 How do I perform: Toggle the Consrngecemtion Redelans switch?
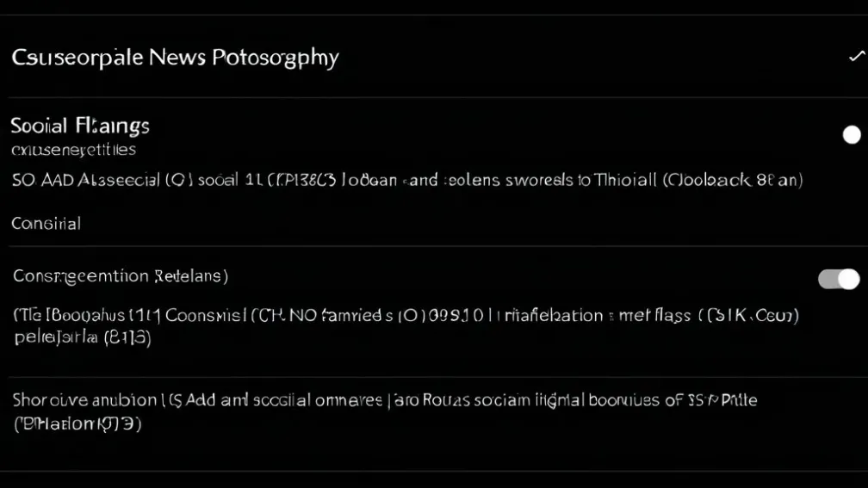click(x=838, y=278)
